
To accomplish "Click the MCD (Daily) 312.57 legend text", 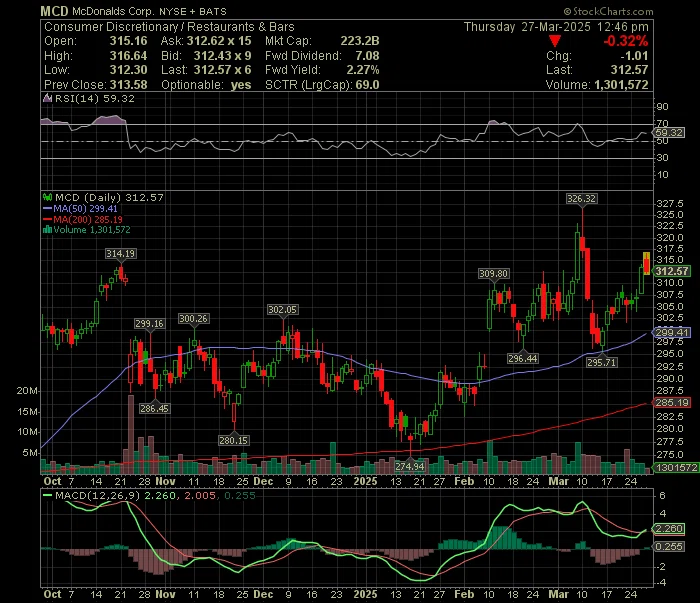I will (x=109, y=197).
